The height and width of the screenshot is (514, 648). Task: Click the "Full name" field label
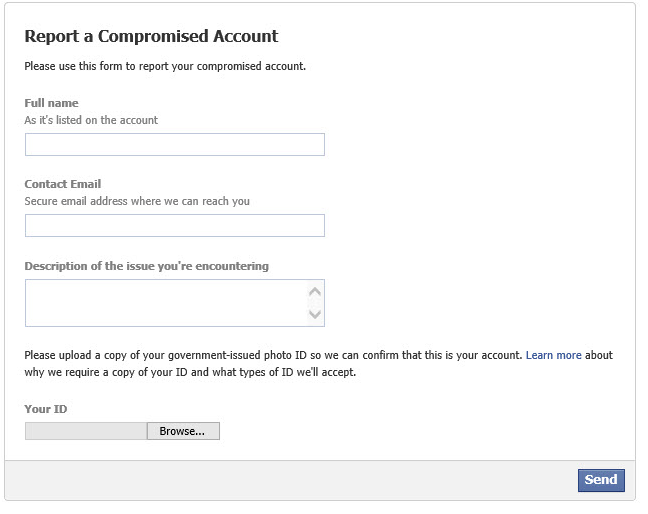pos(51,103)
